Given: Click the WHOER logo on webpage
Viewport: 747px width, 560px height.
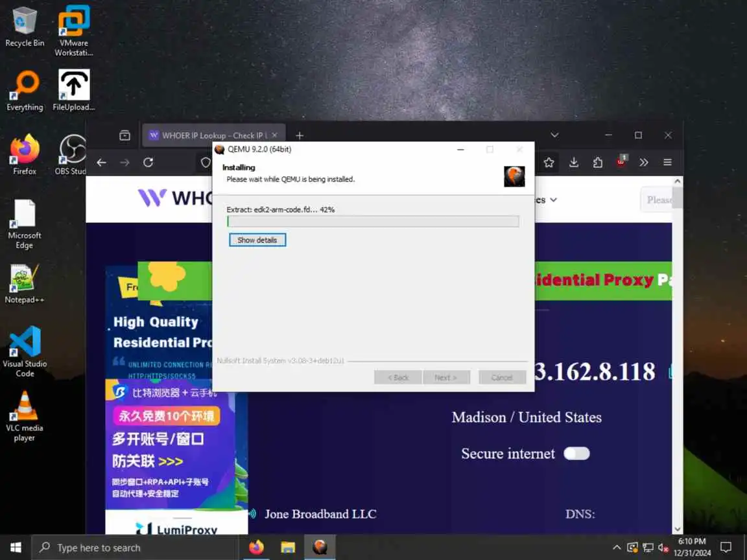Looking at the screenshot, I should point(174,198).
